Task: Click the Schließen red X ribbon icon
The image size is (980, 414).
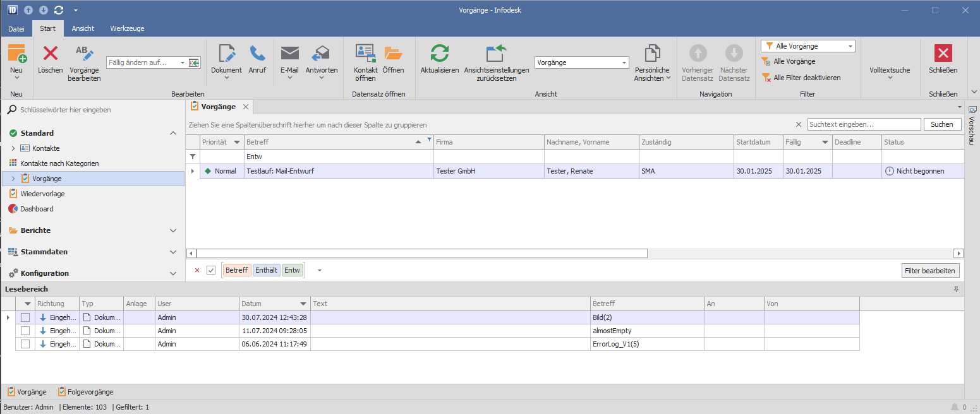Action: (x=943, y=54)
